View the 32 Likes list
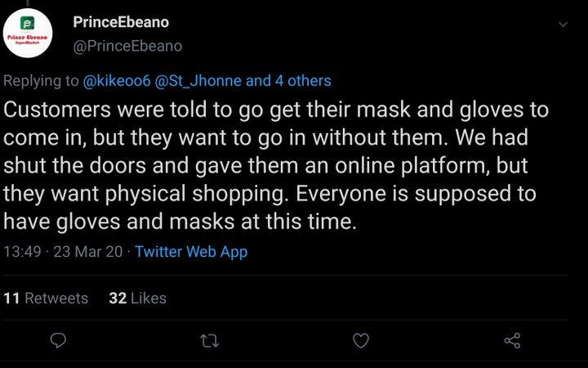The width and height of the screenshot is (588, 368). (137, 298)
